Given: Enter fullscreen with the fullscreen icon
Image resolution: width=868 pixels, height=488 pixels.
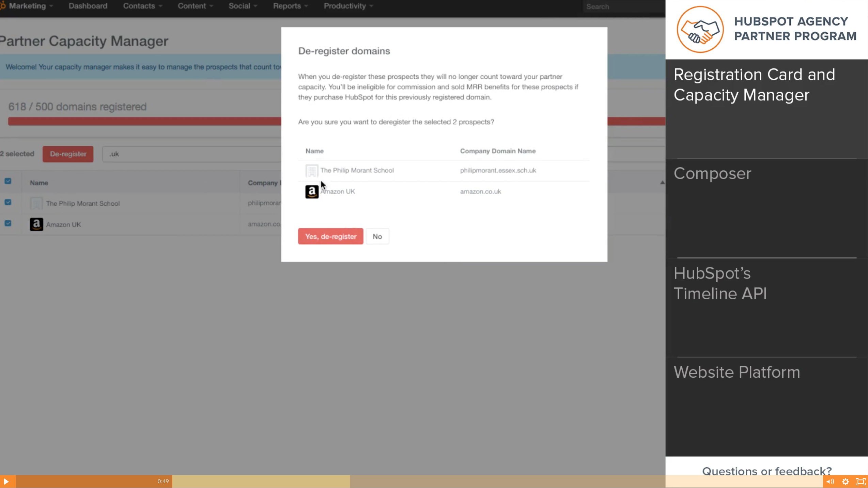Looking at the screenshot, I should (861, 482).
